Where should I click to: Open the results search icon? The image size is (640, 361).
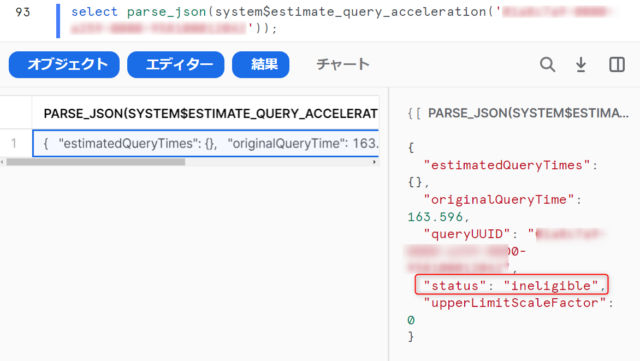click(x=547, y=65)
